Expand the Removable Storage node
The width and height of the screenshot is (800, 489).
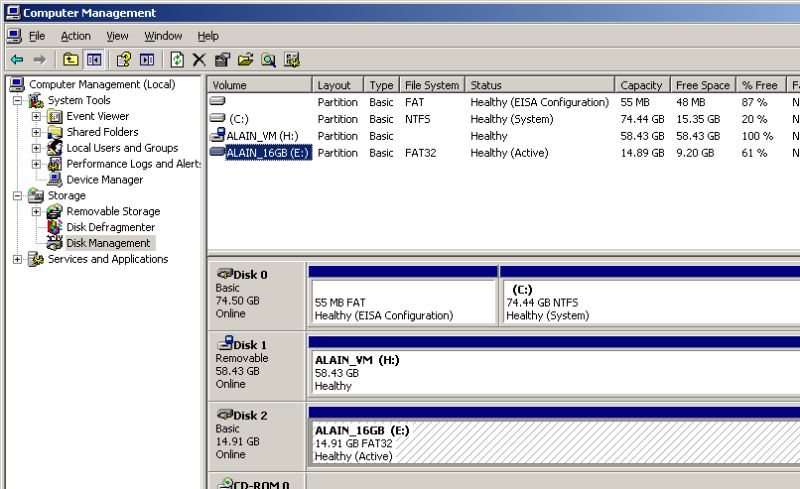pos(36,211)
